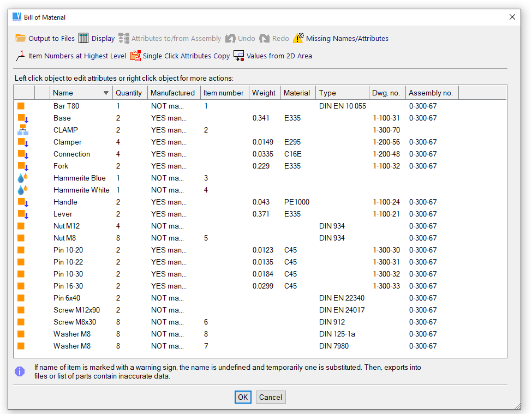Screen dimensions: 532x414
Task: Click the Hammerite Blue paint drop icon
Action: click(x=22, y=178)
